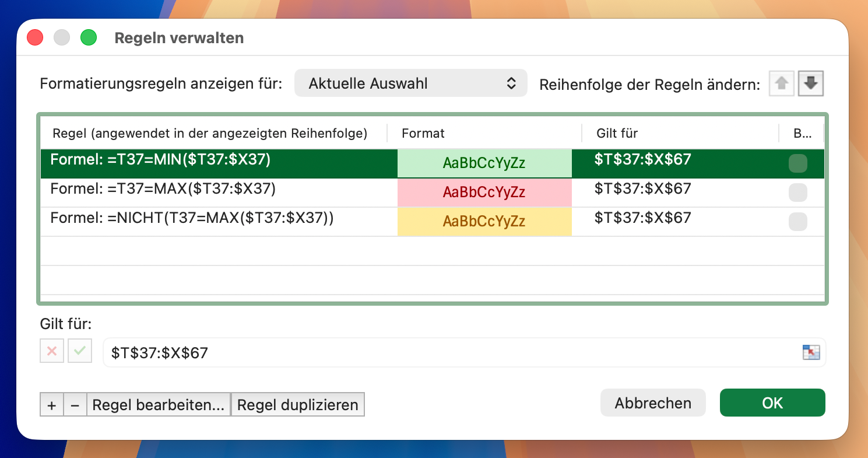Toggle stop checkbox for the NICHT rule

tap(798, 222)
